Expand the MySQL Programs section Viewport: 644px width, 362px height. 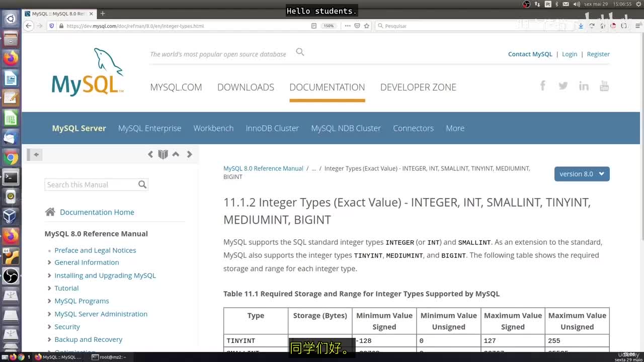49,301
